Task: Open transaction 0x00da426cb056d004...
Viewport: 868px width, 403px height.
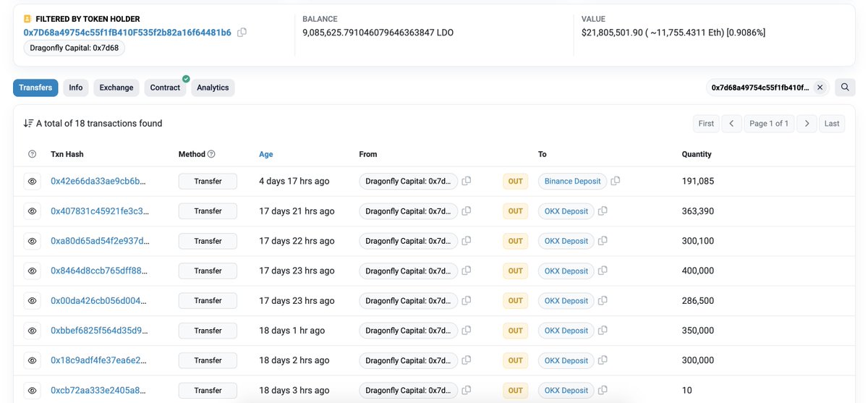Action: 99,300
